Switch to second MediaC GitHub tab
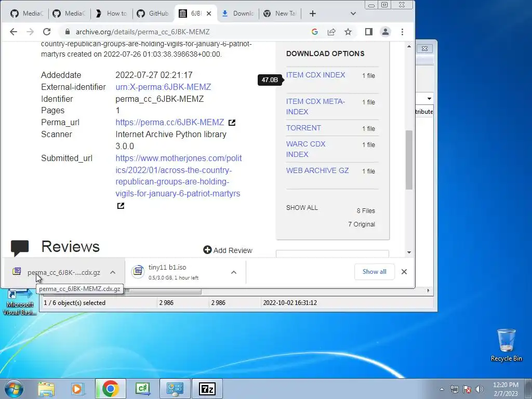This screenshot has width=532, height=399. point(69,14)
